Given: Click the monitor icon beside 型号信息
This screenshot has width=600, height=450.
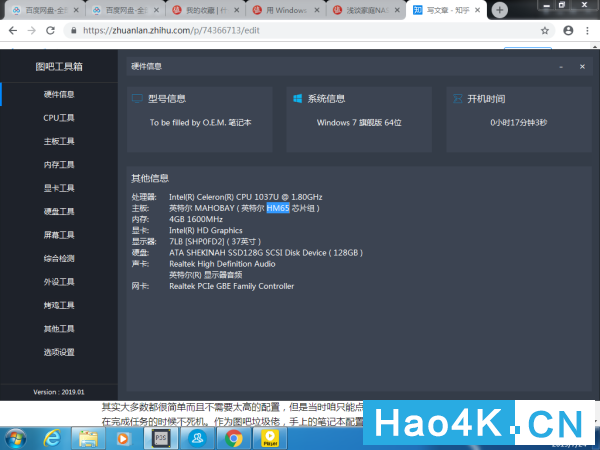Looking at the screenshot, I should [137, 99].
